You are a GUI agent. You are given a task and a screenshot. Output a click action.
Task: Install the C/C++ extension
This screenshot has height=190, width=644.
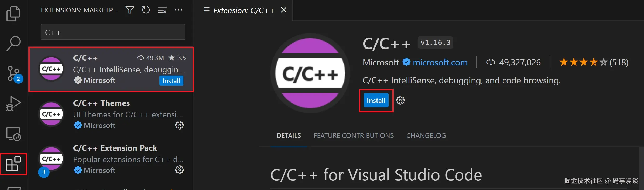click(x=376, y=100)
